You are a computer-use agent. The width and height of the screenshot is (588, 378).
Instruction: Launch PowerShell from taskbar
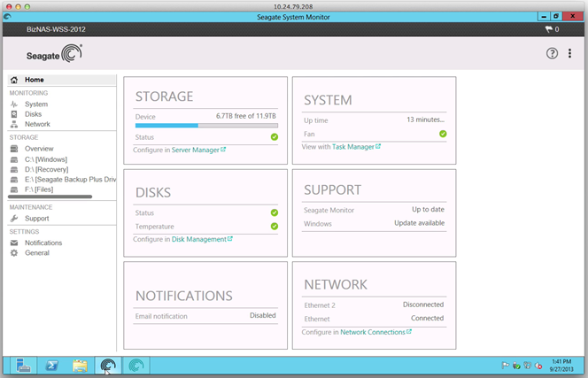coord(51,366)
